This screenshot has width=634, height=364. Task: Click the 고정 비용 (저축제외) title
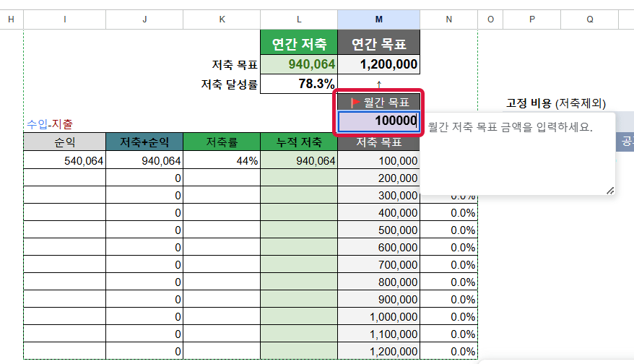[x=554, y=103]
